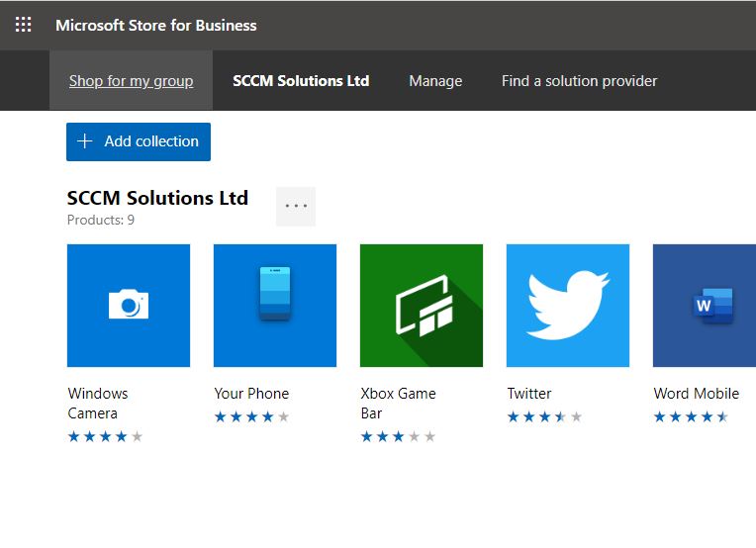Open the Twitter app name link
The image size is (756, 548).
(x=529, y=393)
